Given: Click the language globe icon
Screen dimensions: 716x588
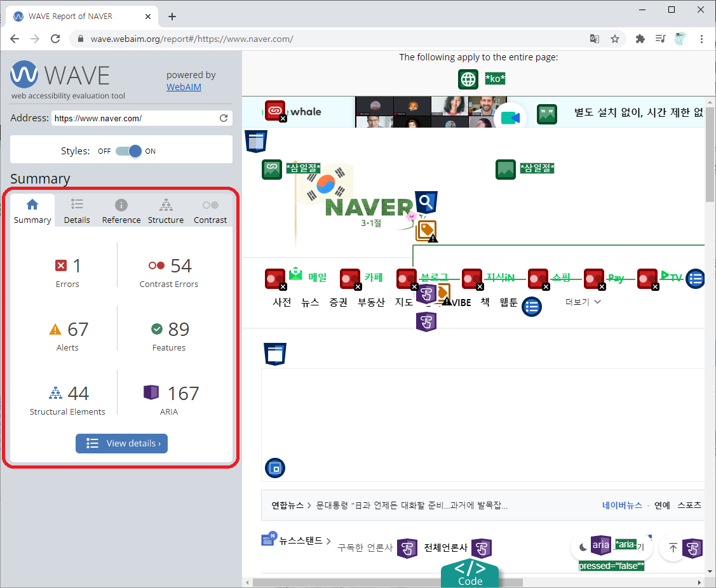Looking at the screenshot, I should pos(468,79).
